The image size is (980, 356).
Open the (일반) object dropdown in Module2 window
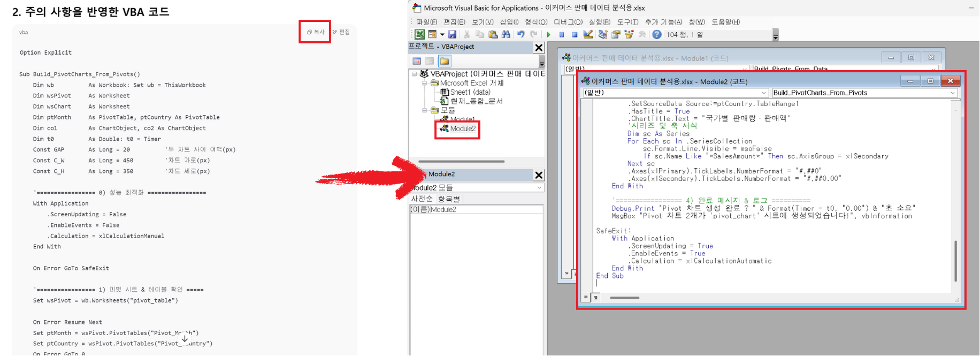[x=764, y=93]
